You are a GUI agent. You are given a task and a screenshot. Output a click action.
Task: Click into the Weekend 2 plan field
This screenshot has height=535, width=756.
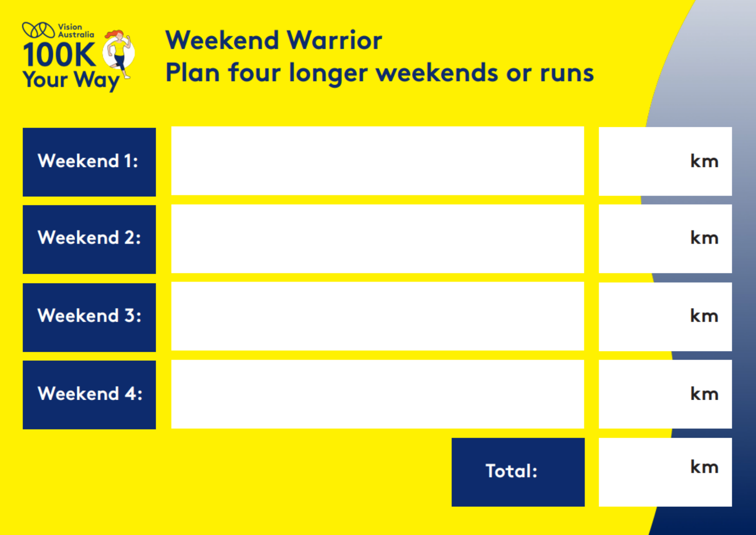pos(377,239)
